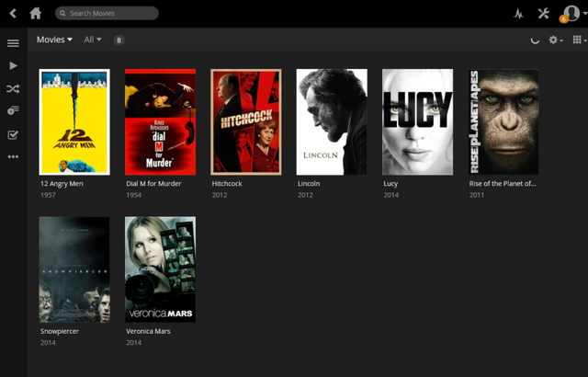Click the orange notification badge showing 6
Image resolution: width=588 pixels, height=377 pixels.
(563, 19)
